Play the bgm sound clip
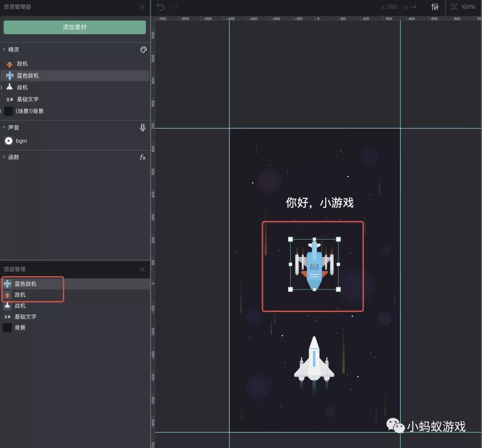Image resolution: width=482 pixels, height=448 pixels. point(8,141)
